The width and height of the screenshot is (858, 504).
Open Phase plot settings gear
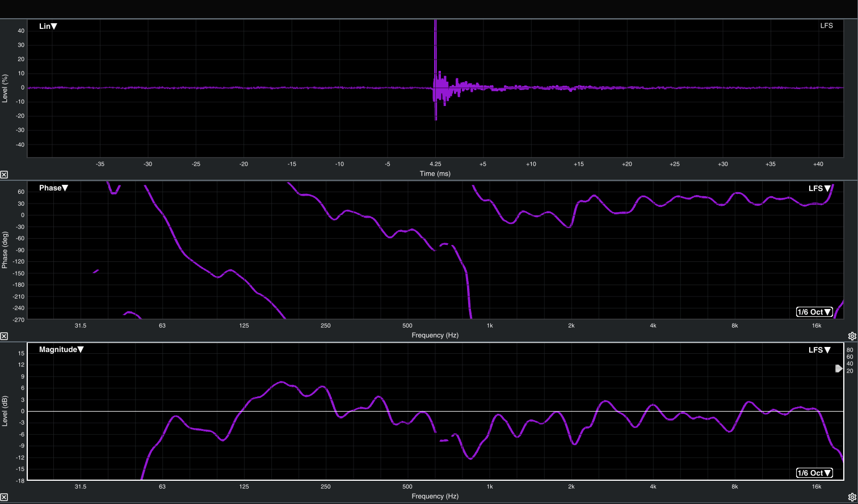[852, 336]
